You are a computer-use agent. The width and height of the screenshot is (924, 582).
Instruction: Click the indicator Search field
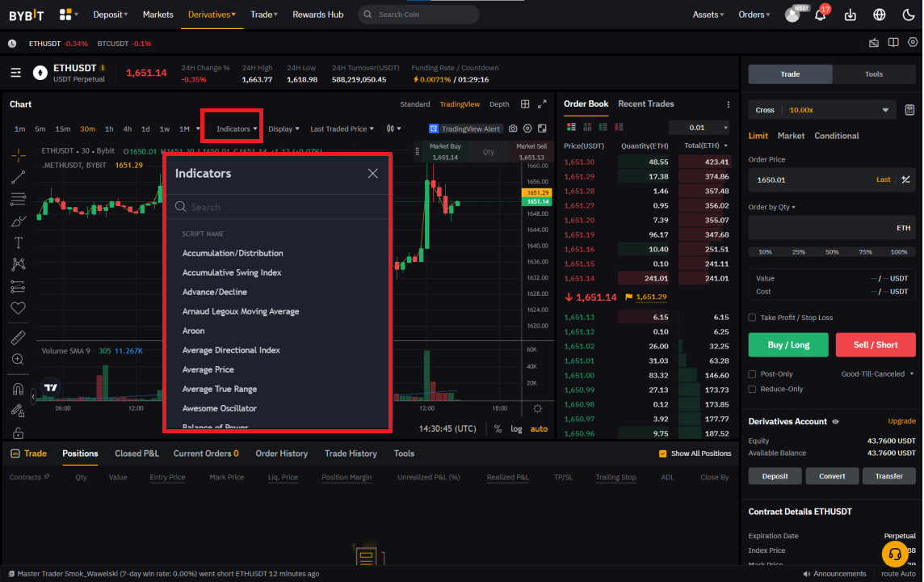tap(278, 207)
